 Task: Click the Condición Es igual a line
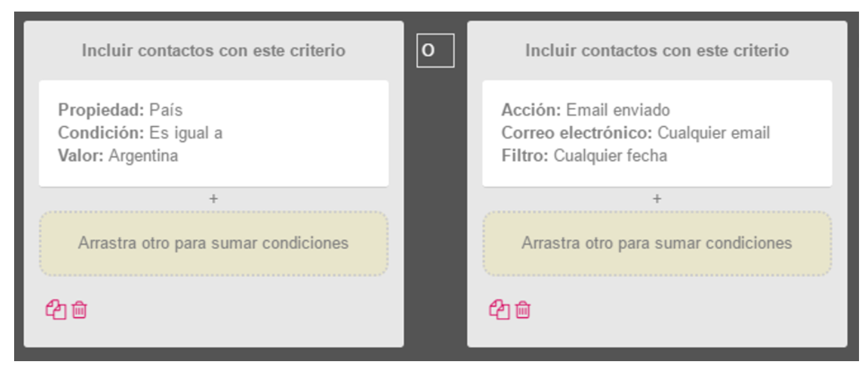pyautogui.click(x=141, y=133)
